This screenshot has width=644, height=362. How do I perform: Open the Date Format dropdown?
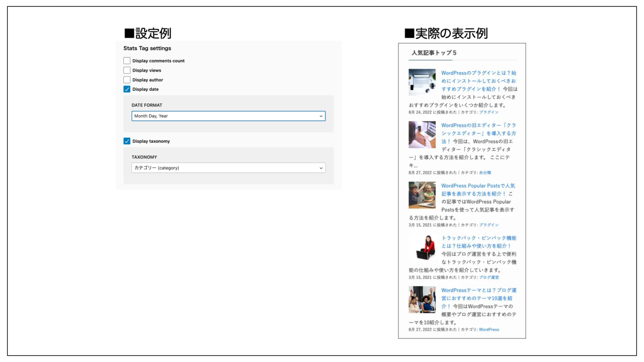tap(228, 116)
